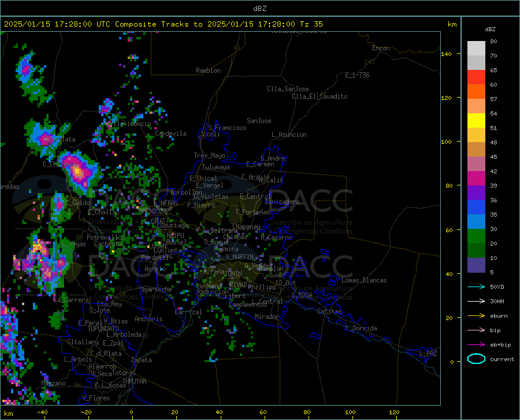The width and height of the screenshot is (520, 420).
Task: Click the 35 dBZ blue color swatch
Action: tap(476, 207)
